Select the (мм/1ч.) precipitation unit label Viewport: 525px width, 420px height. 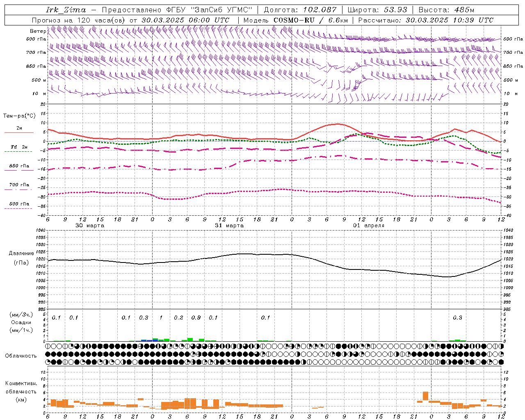coord(21,330)
